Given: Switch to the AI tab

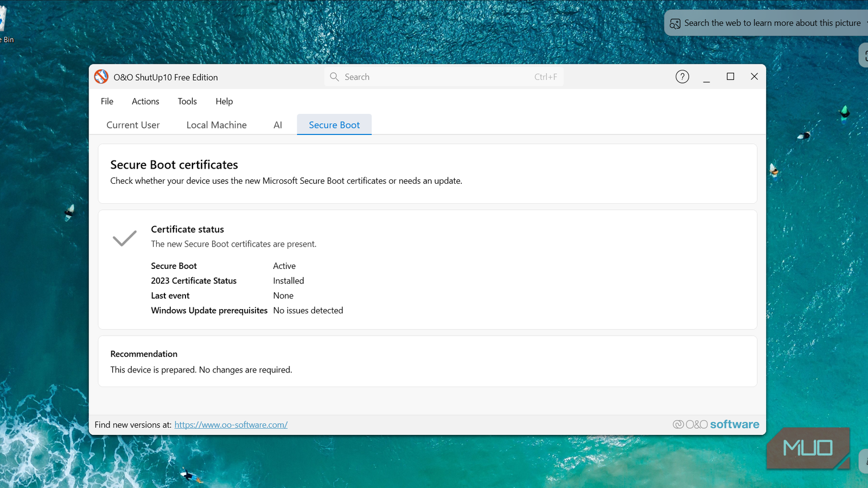Looking at the screenshot, I should pos(278,125).
